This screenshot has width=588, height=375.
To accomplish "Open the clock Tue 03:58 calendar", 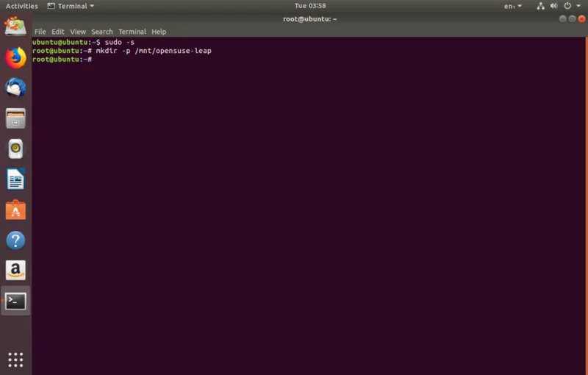I will [309, 6].
